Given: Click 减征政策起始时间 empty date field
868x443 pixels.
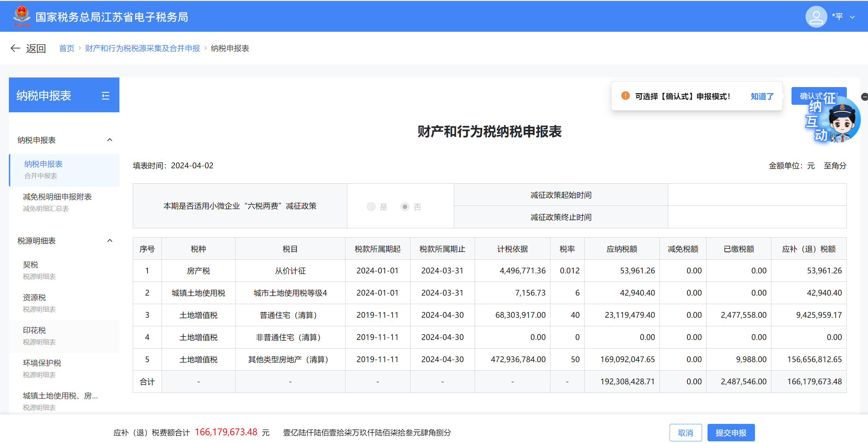Looking at the screenshot, I should click(757, 195).
